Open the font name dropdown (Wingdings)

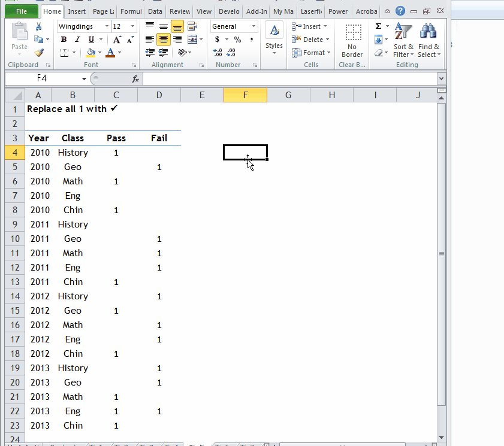click(x=107, y=26)
